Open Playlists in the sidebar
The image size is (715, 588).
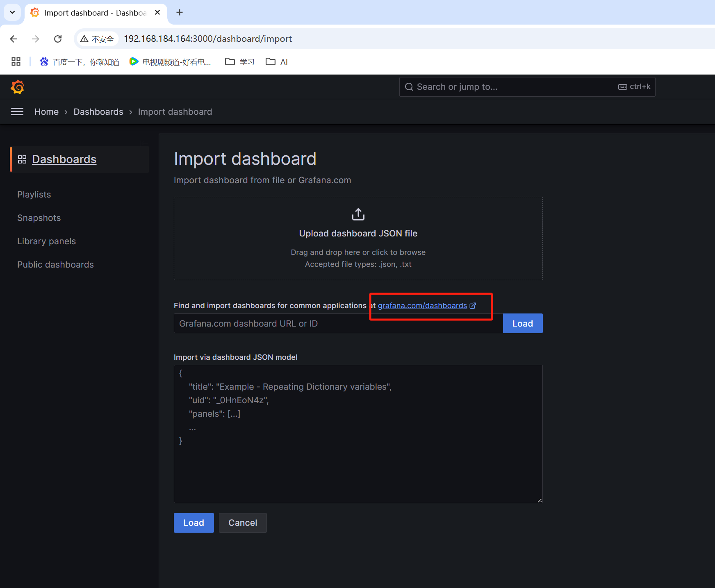pyautogui.click(x=34, y=195)
